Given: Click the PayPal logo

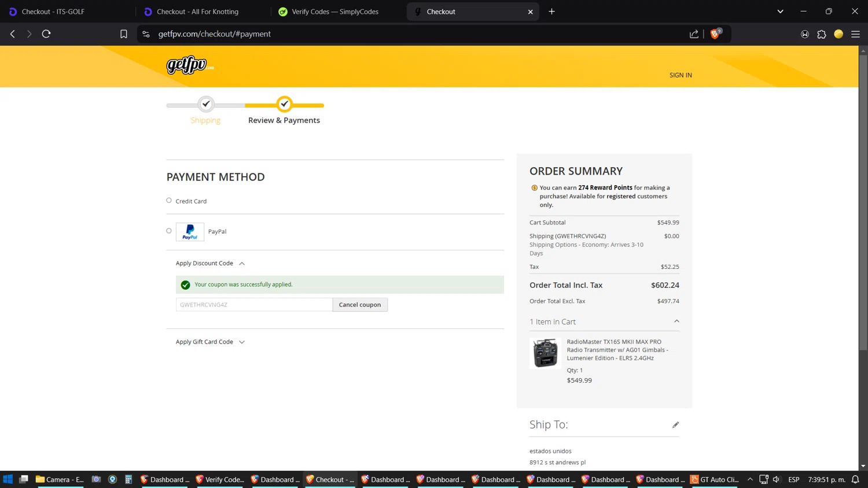Looking at the screenshot, I should pyautogui.click(x=190, y=231).
